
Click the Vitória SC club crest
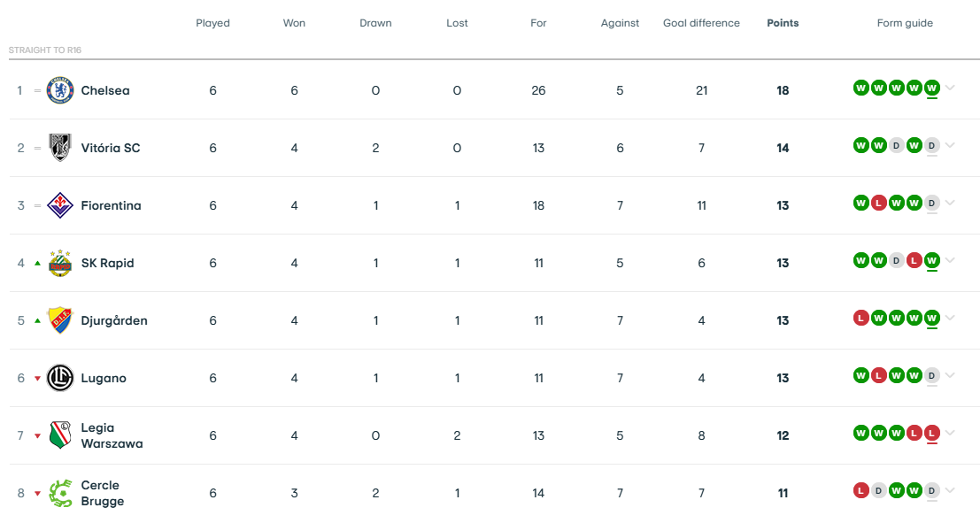(x=60, y=148)
